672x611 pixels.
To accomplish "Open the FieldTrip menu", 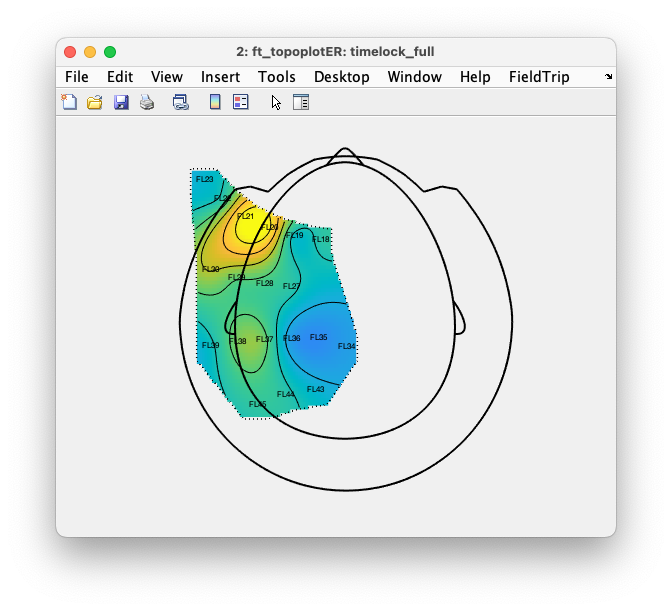I will pyautogui.click(x=539, y=77).
